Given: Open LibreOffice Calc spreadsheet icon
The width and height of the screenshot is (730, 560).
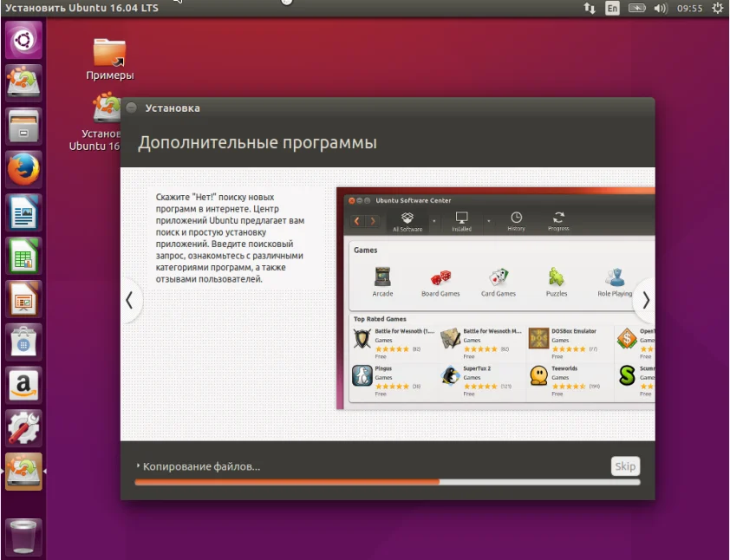Looking at the screenshot, I should 23,257.
